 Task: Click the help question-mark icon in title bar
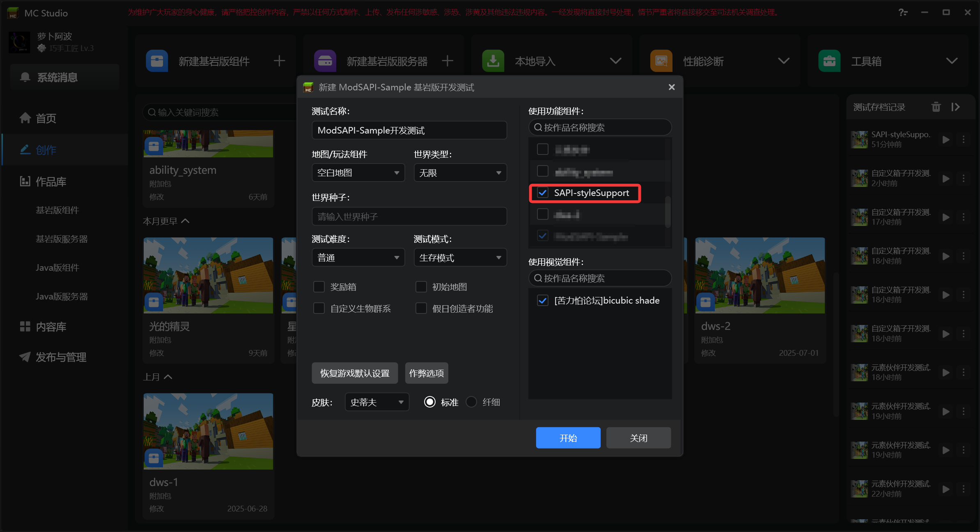click(x=903, y=12)
